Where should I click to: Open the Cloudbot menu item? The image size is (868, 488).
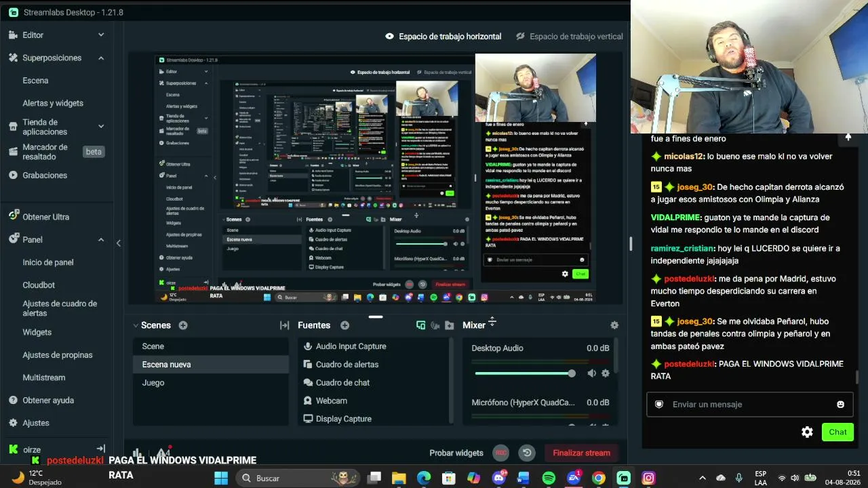click(39, 285)
